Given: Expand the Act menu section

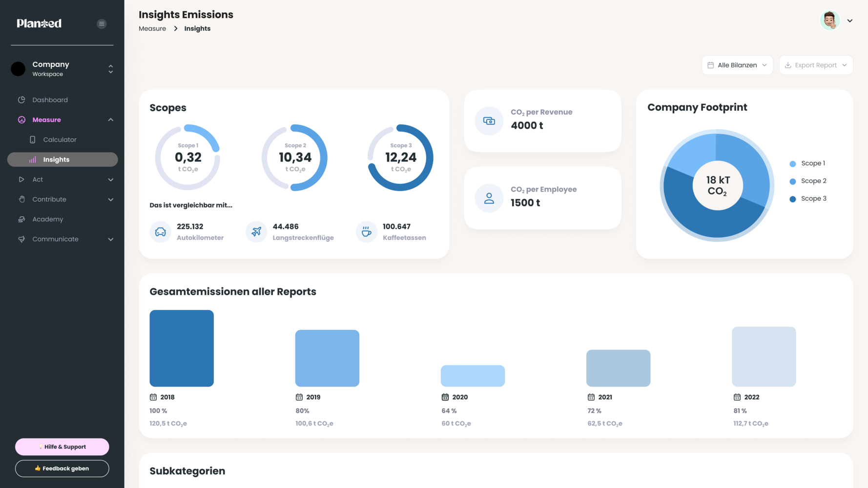Looking at the screenshot, I should (62, 180).
